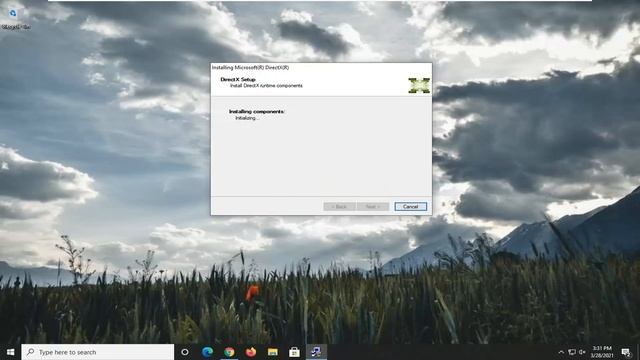Open File Explorer from the taskbar
This screenshot has height=360, width=640.
click(x=273, y=352)
